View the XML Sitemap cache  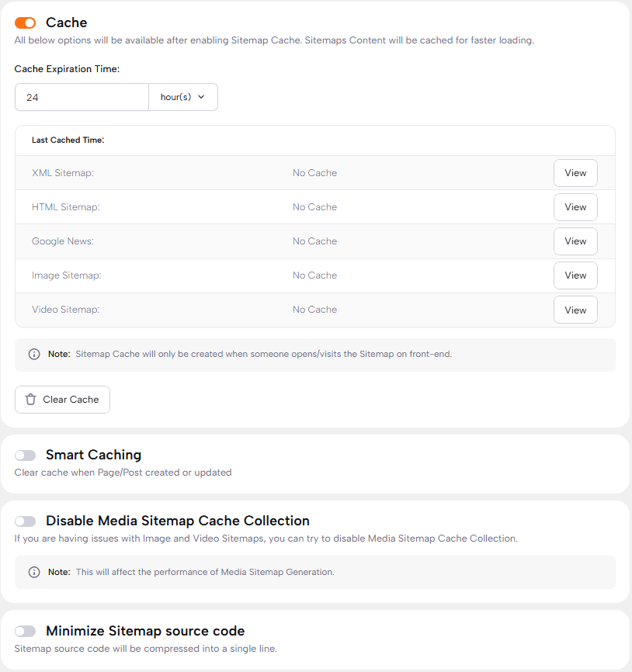pyautogui.click(x=575, y=173)
